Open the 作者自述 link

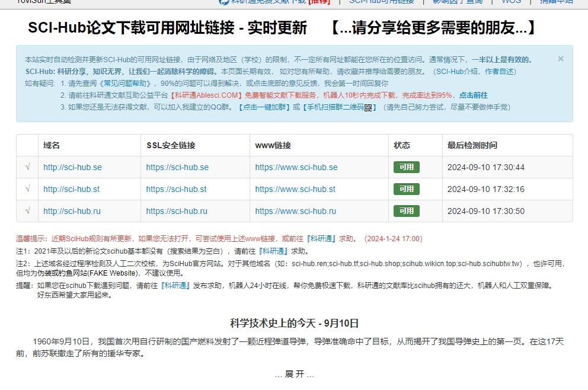(x=498, y=71)
